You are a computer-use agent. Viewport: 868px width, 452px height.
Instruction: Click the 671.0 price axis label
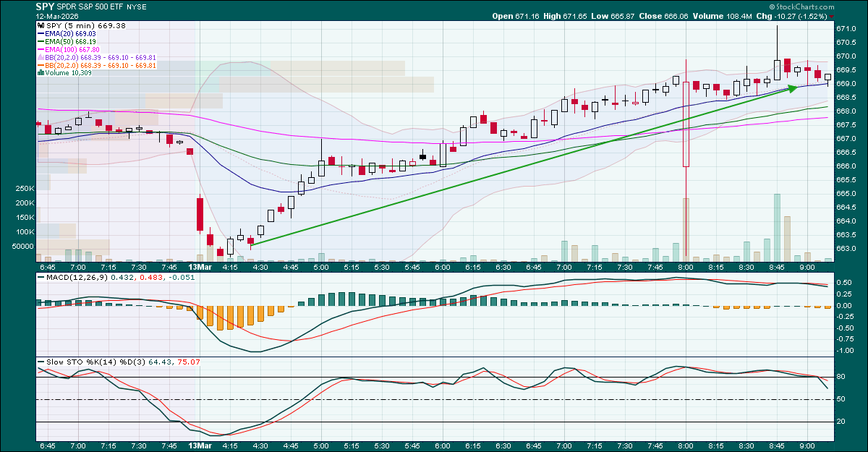[x=847, y=29]
